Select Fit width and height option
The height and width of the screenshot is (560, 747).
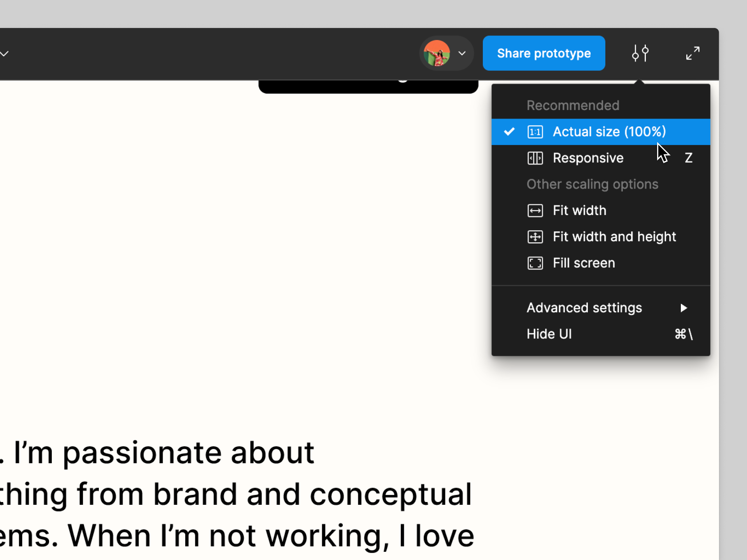point(614,237)
